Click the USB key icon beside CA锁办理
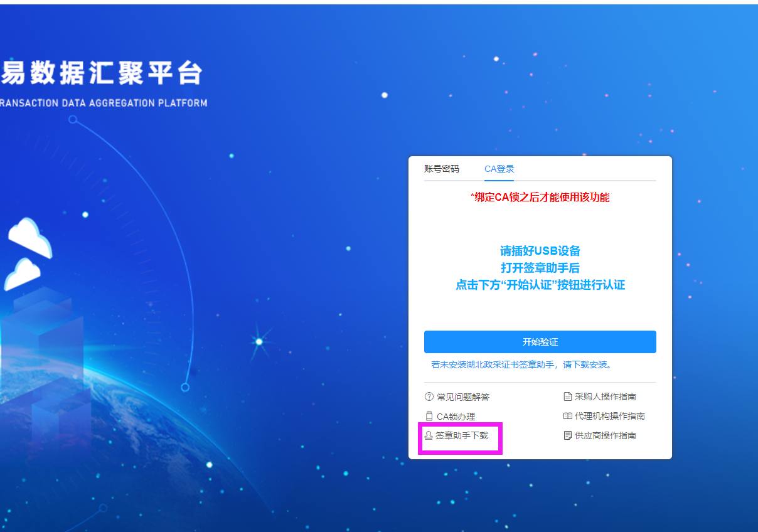The width and height of the screenshot is (758, 532). point(429,416)
